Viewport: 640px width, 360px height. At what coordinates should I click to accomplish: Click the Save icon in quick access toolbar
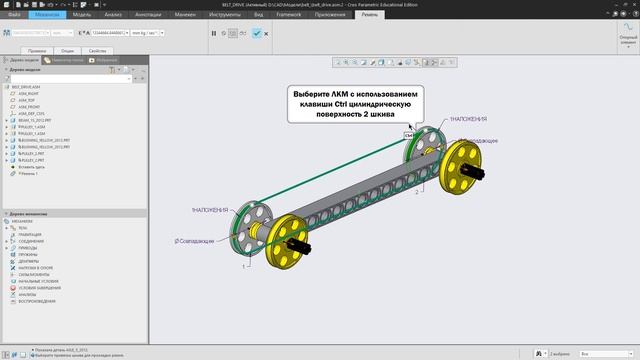(x=34, y=4)
